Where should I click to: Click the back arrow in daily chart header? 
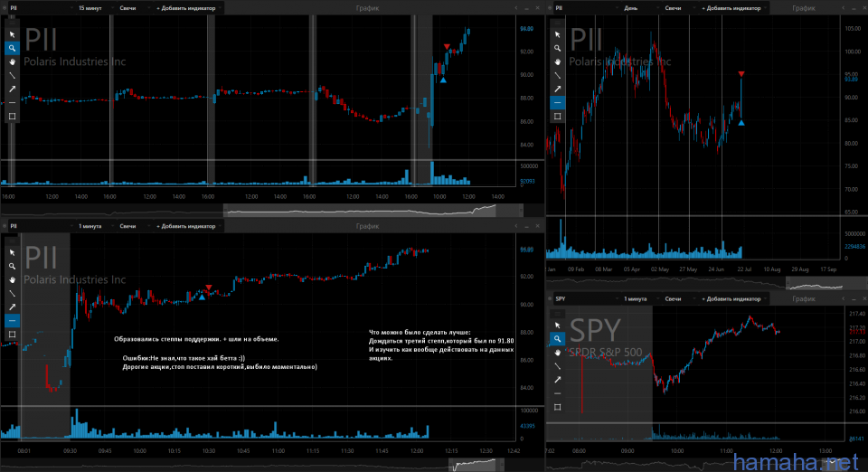[843, 8]
